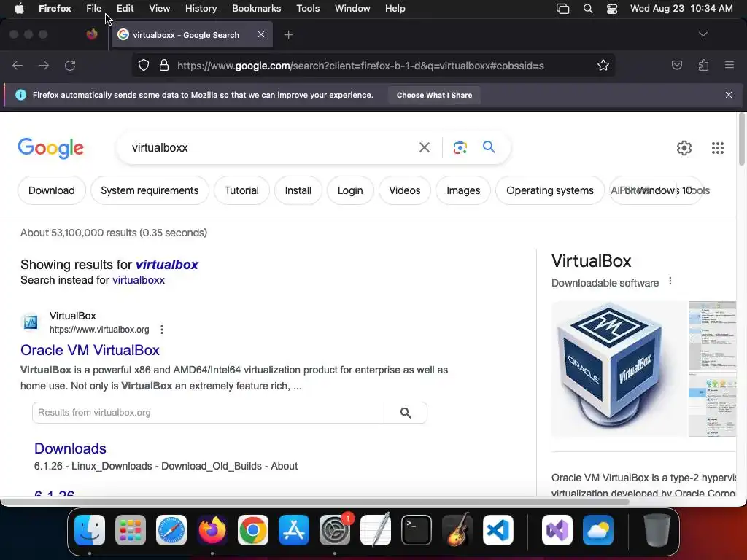
Task: Reload the current page
Action: tap(70, 65)
